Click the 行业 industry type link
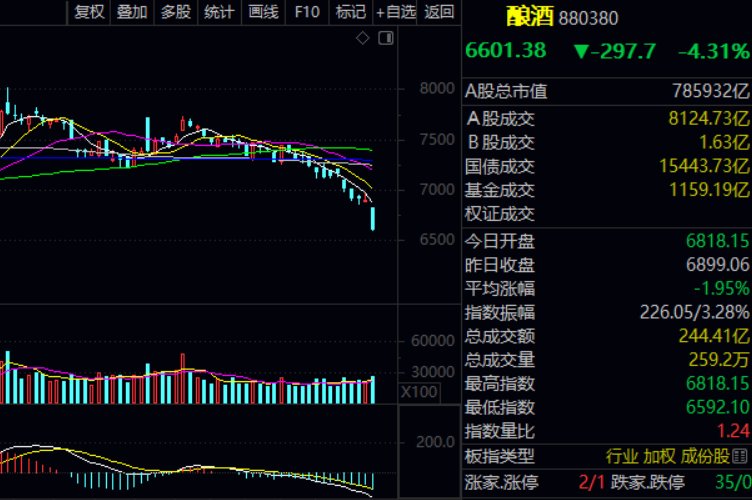This screenshot has width=752, height=500. pyautogui.click(x=622, y=456)
